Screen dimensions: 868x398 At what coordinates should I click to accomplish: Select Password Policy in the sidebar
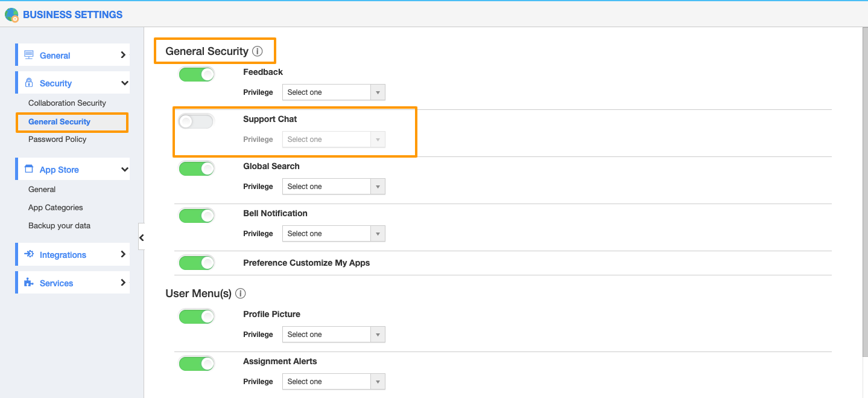point(57,140)
